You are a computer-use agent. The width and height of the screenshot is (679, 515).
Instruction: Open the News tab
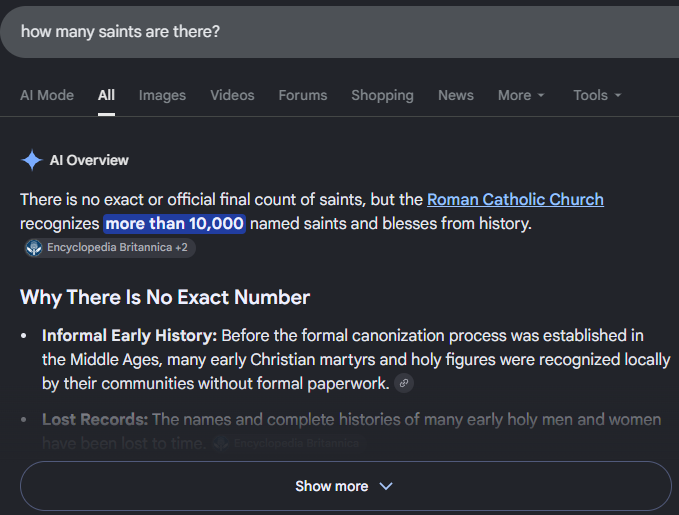[x=456, y=95]
